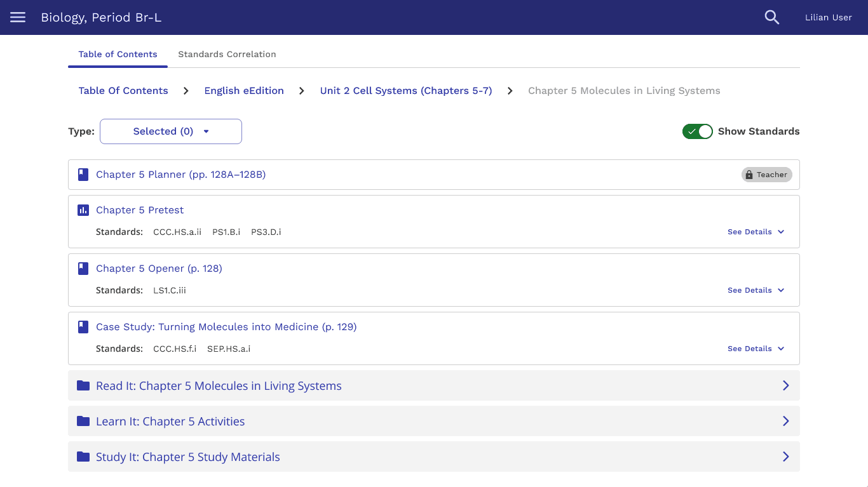Open Study It: Chapter 5 Study Materials
This screenshot has width=868, height=487.
tap(188, 457)
